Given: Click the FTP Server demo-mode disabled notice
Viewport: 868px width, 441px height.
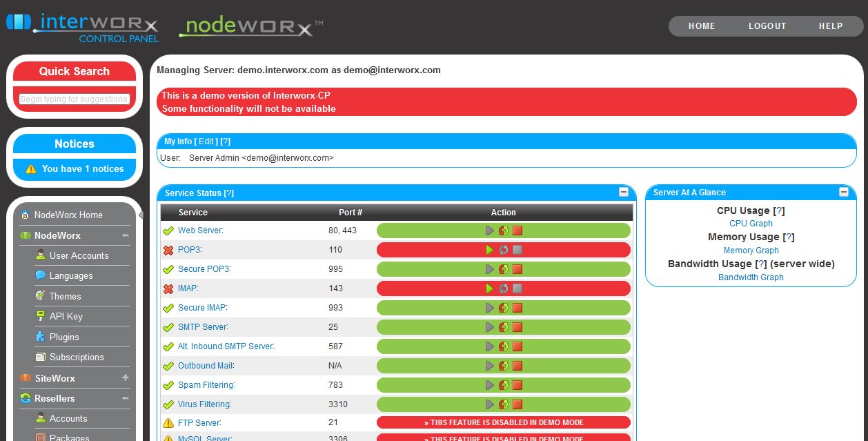Looking at the screenshot, I should click(x=504, y=422).
